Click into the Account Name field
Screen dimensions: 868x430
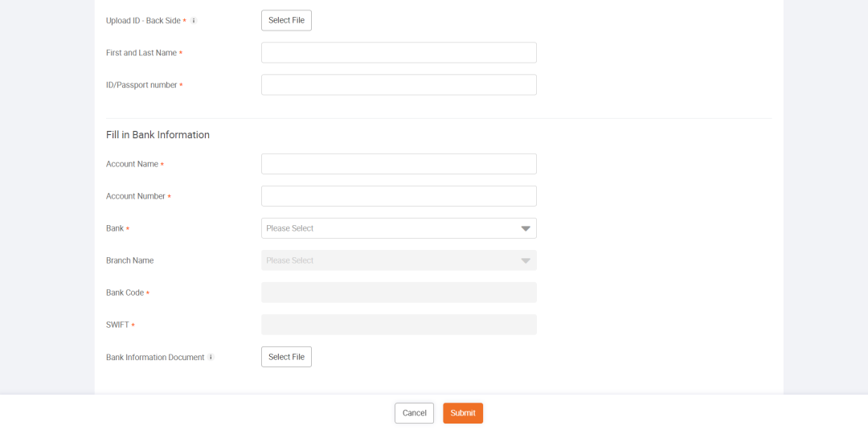399,164
